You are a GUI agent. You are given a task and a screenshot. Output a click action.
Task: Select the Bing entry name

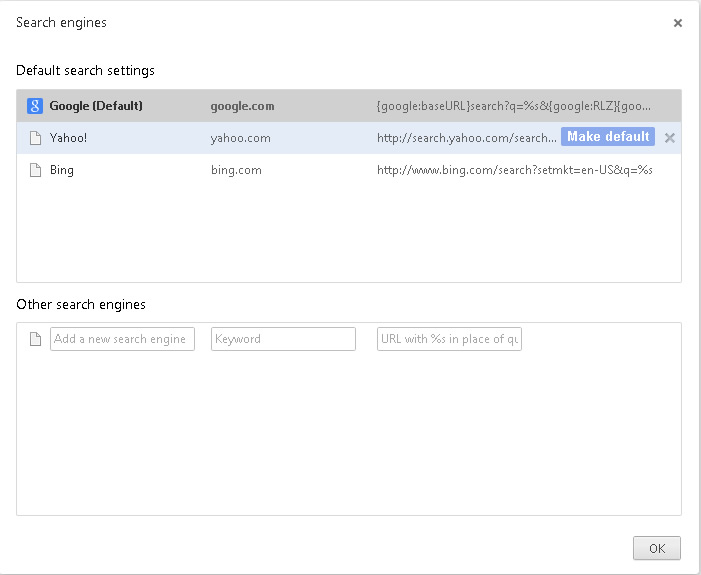62,170
